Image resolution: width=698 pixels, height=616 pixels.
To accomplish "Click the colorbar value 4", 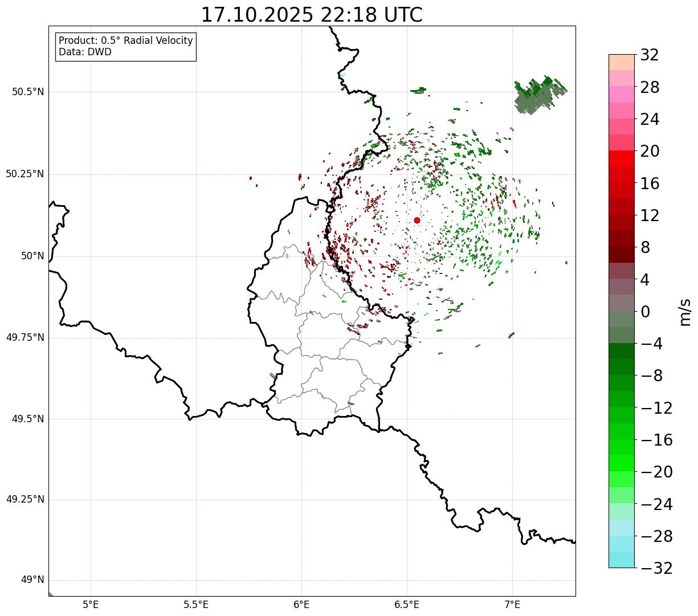I will pyautogui.click(x=645, y=280).
